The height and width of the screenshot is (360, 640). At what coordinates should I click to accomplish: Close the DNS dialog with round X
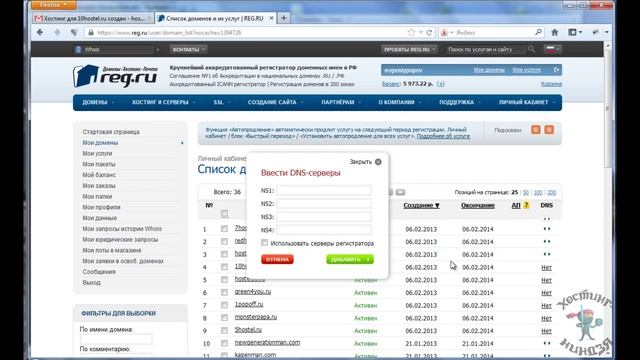[378, 162]
